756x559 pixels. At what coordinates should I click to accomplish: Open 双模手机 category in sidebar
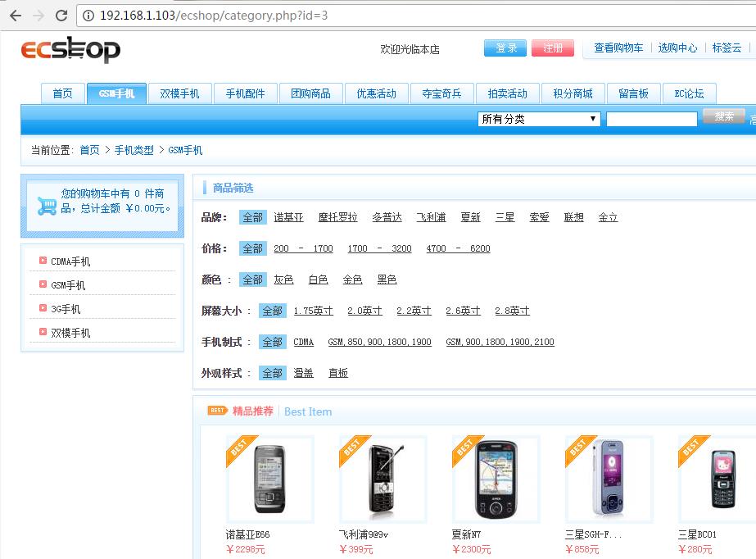pos(70,333)
